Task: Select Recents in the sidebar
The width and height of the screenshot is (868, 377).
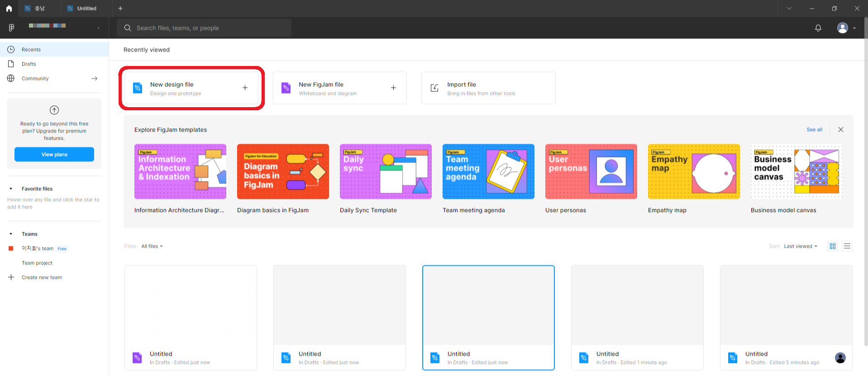Action: click(x=54, y=49)
